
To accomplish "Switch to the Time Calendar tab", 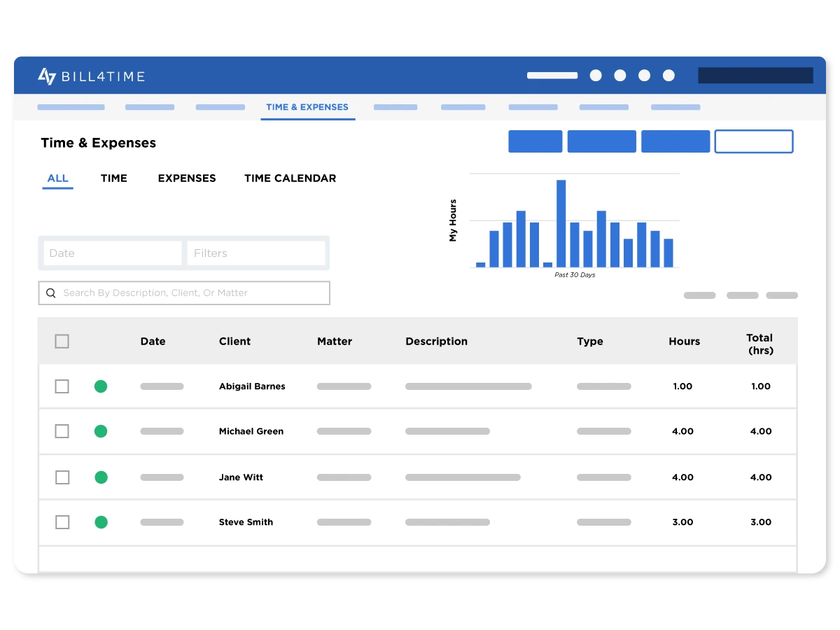I will pos(290,178).
